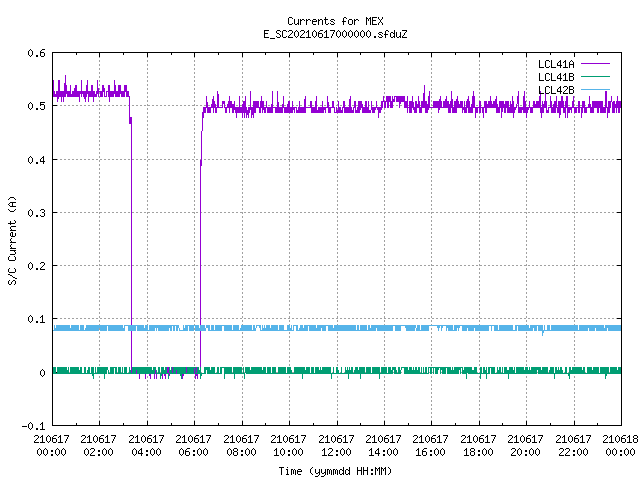Image resolution: width=640 pixels, height=480 pixels.
Task: Click the 08:00 x-axis tick label
Action: [x=241, y=452]
